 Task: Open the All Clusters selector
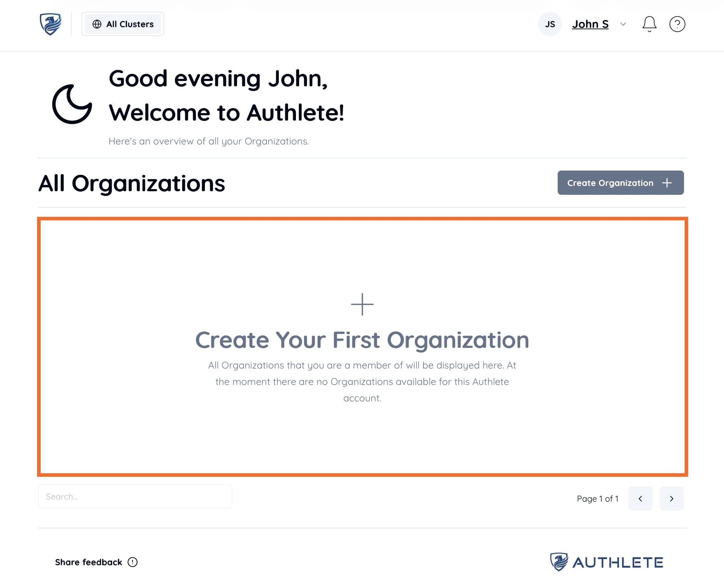(123, 24)
